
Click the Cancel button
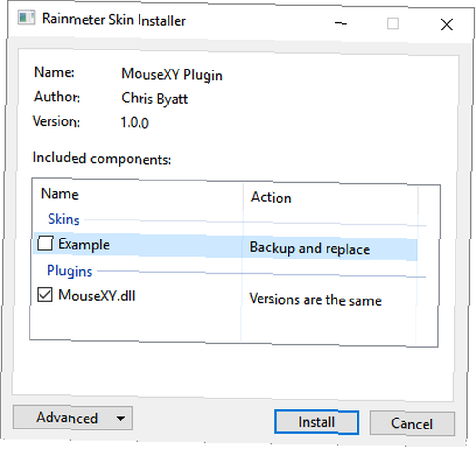coord(412,423)
